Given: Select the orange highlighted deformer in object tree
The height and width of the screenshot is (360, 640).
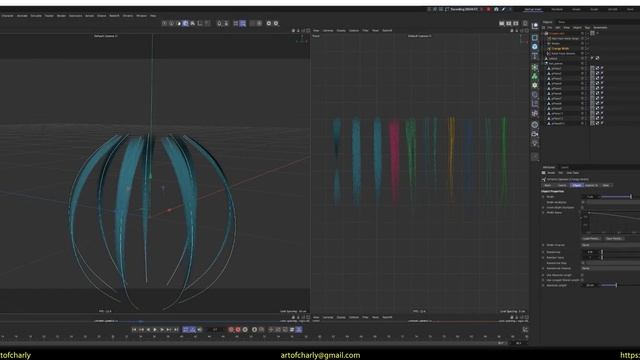Looking at the screenshot, I should [x=560, y=48].
